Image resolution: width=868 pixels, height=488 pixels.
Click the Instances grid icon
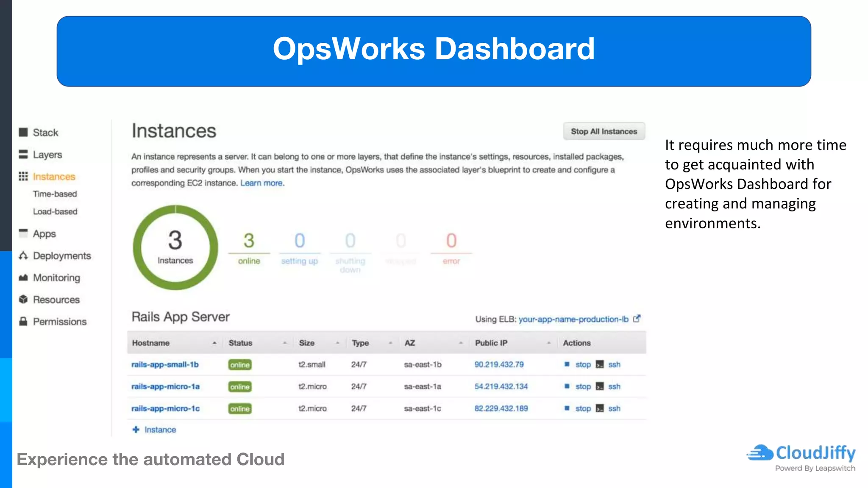coord(23,176)
